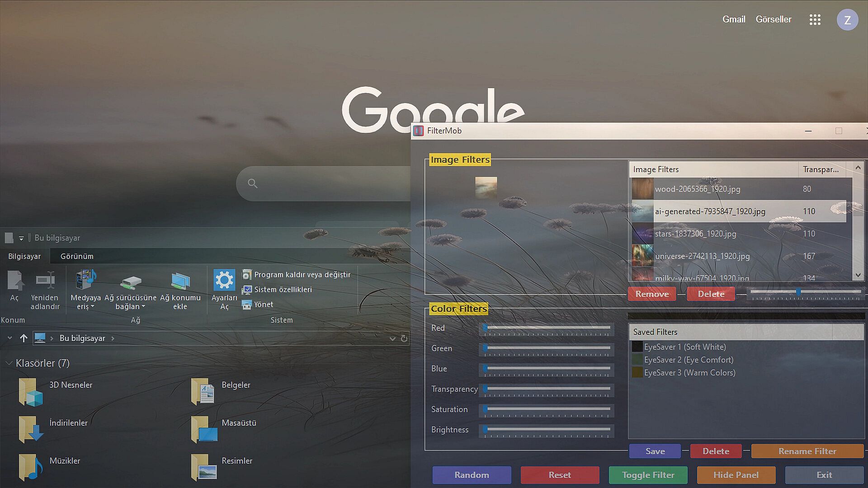Viewport: 868px width, 488px height.
Task: Click the Ayarları Aç gear icon
Action: (x=224, y=280)
